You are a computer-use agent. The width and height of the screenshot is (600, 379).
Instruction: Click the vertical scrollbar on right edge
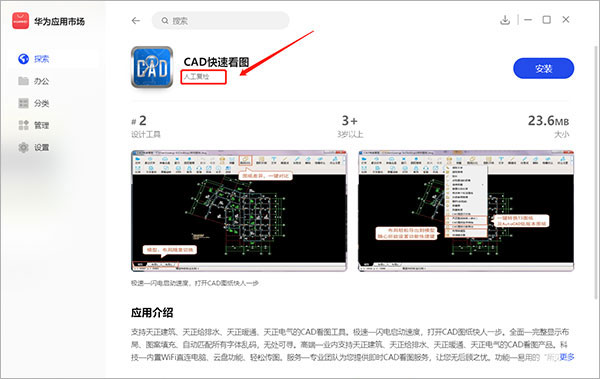[x=596, y=172]
